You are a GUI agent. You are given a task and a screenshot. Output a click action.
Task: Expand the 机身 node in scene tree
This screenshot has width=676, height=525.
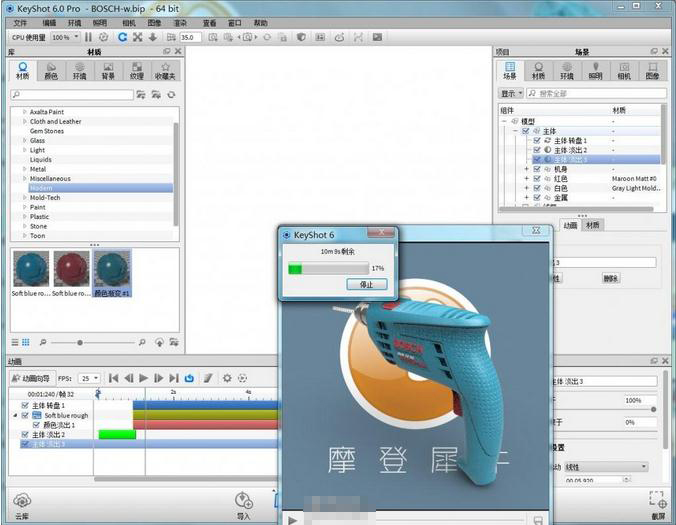point(526,169)
